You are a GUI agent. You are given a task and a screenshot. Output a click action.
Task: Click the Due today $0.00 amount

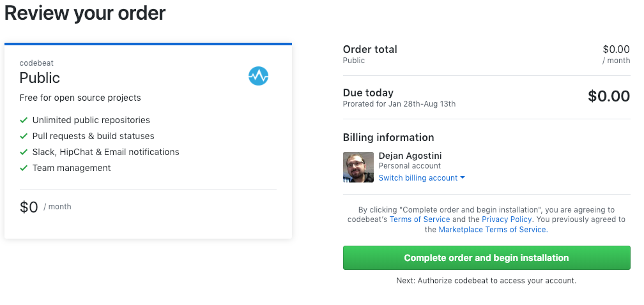(x=608, y=96)
